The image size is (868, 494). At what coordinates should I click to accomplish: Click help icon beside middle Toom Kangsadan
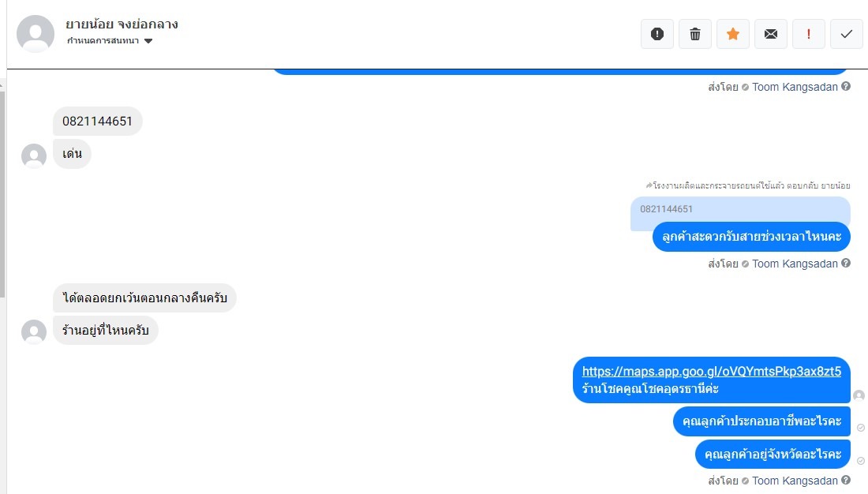point(846,263)
